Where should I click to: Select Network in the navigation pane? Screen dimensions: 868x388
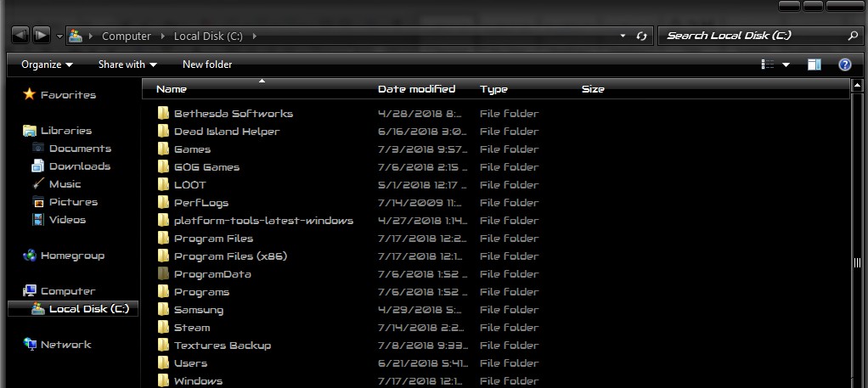tap(65, 344)
